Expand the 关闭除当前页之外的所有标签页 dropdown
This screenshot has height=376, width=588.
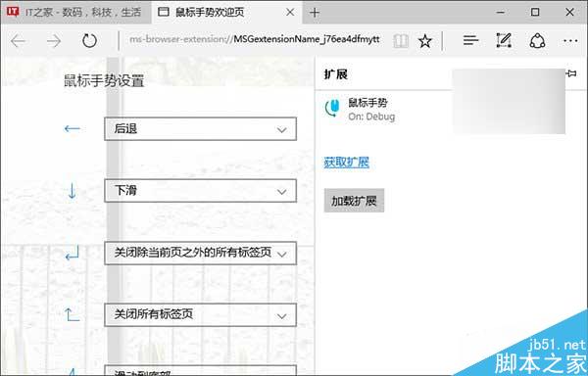(x=200, y=254)
